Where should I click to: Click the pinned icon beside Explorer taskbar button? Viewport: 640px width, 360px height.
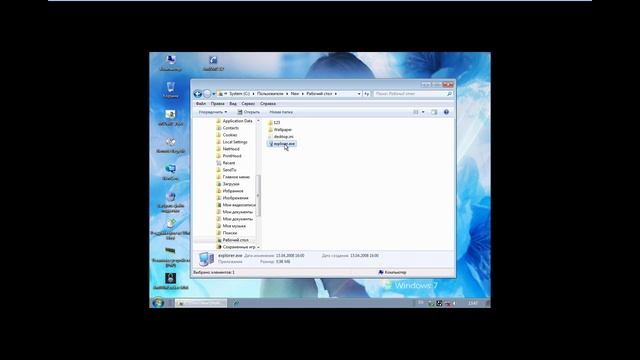tap(236, 303)
